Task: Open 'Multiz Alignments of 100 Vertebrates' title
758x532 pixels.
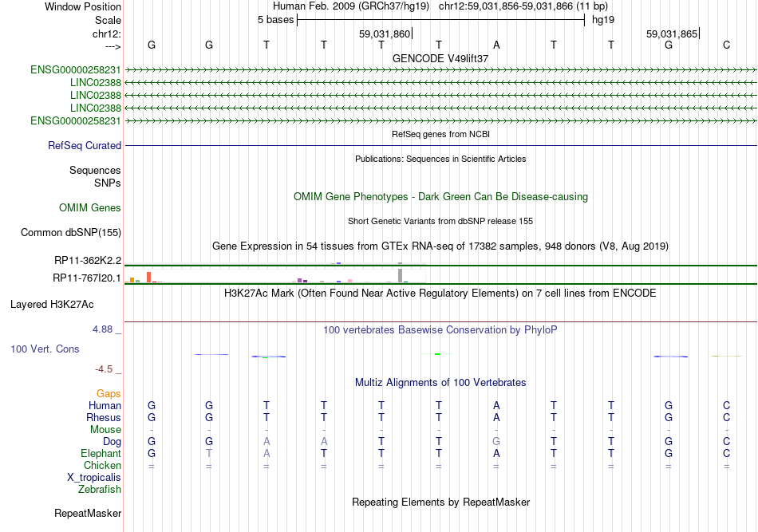Action: click(440, 383)
